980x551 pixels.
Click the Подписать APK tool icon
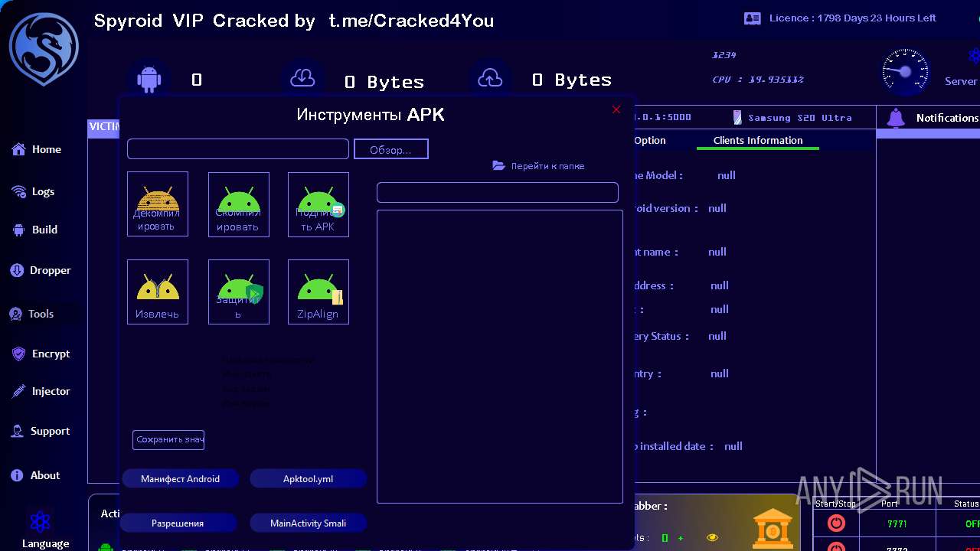click(318, 204)
